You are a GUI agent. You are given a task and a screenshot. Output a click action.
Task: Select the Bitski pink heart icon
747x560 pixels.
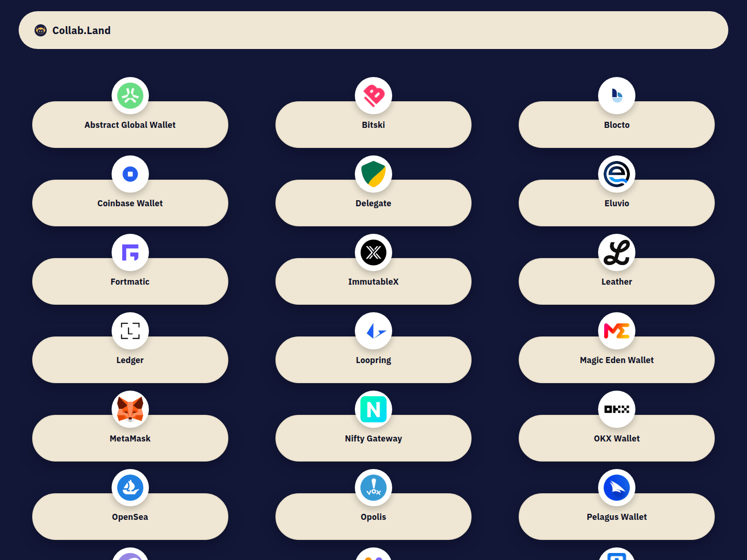373,96
